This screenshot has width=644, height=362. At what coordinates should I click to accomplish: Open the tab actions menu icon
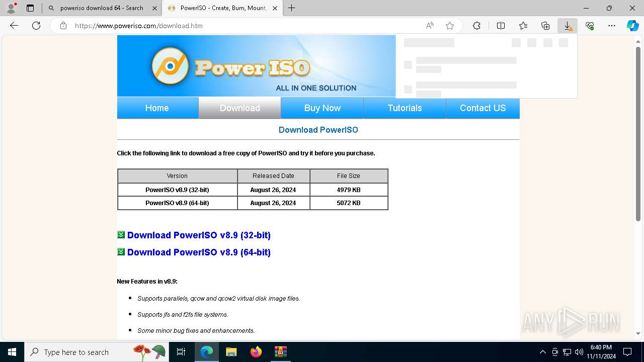[30, 8]
